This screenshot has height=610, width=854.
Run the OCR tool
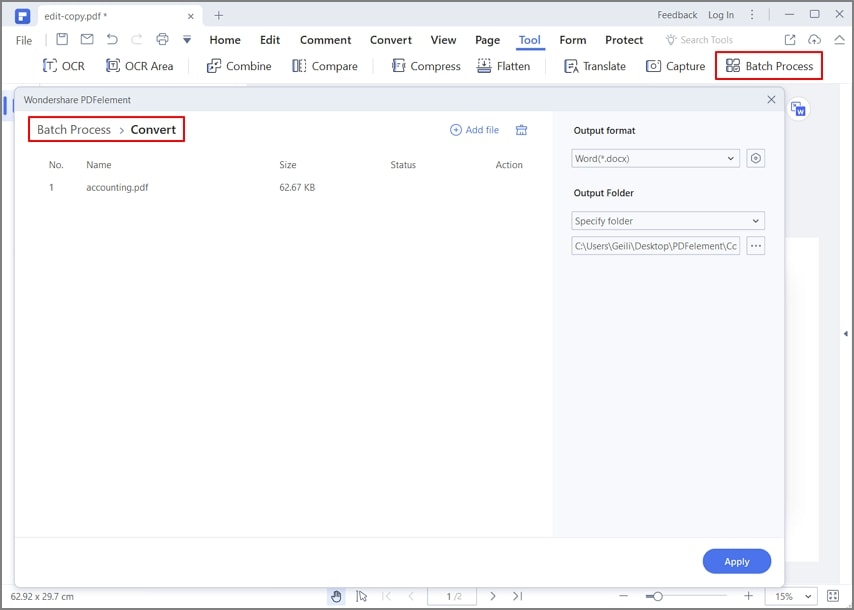point(63,66)
